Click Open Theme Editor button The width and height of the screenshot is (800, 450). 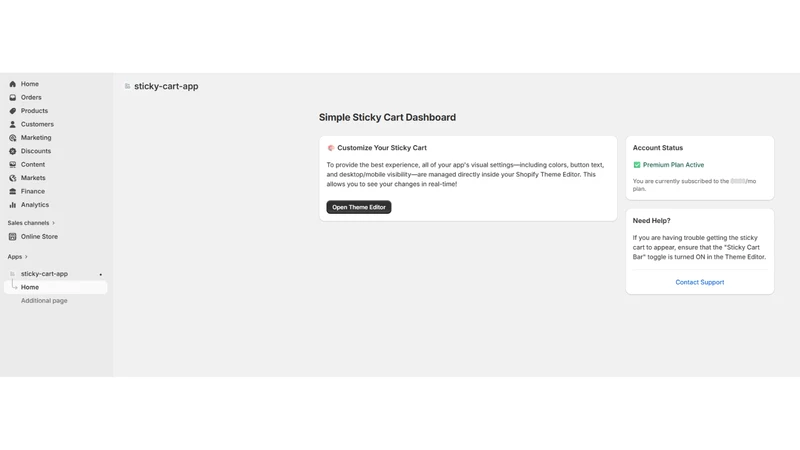359,207
